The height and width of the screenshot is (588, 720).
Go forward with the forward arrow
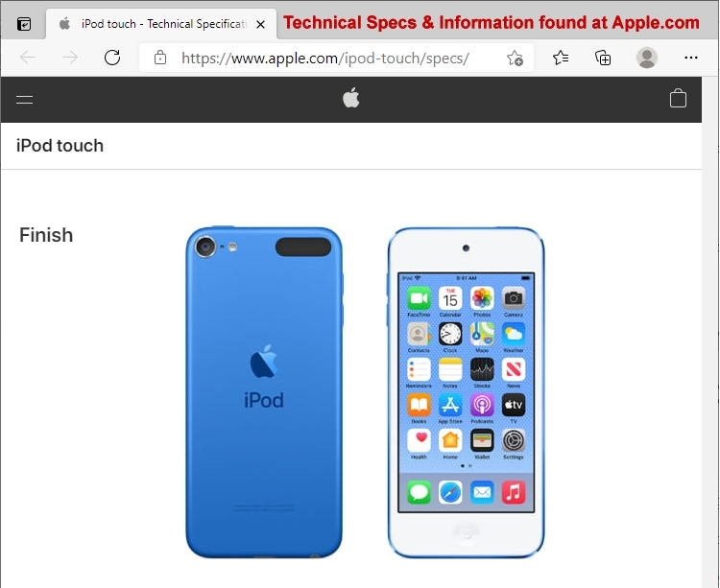70,58
